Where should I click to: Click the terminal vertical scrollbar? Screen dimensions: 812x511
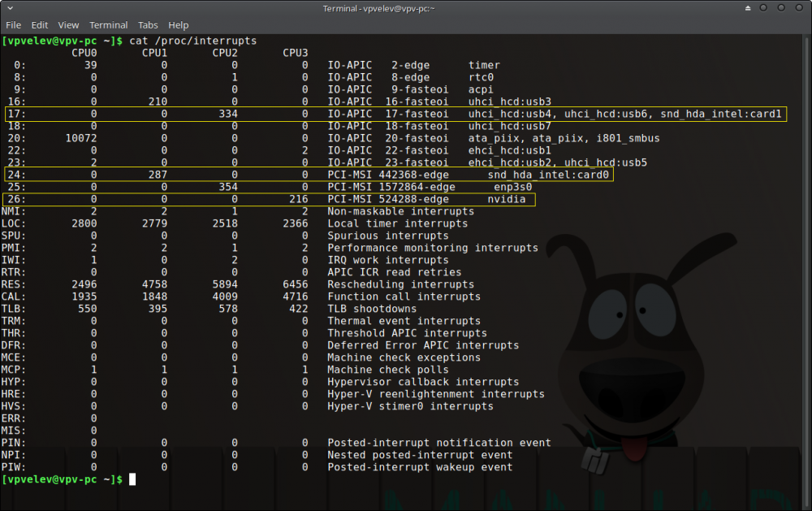click(808, 272)
